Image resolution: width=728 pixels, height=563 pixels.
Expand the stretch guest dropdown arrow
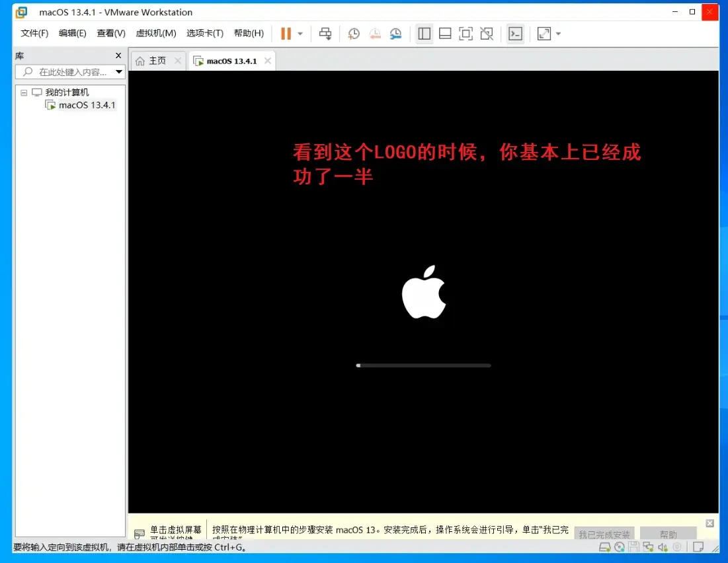pyautogui.click(x=558, y=34)
